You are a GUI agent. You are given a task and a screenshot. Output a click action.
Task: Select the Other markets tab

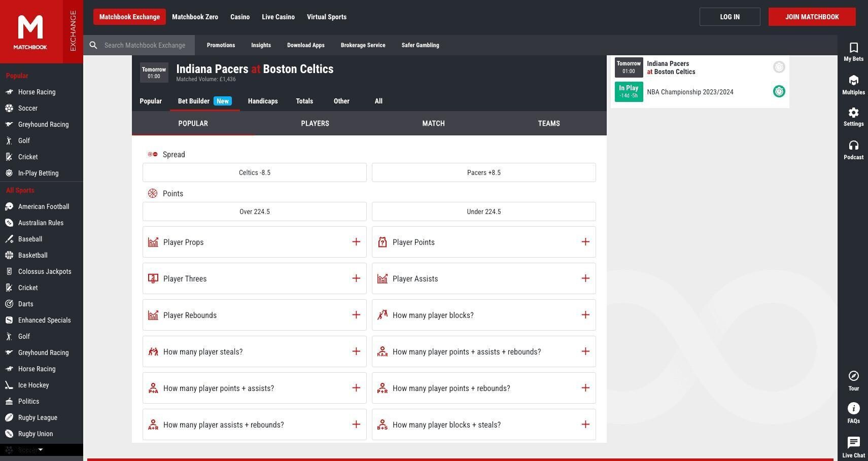(341, 101)
